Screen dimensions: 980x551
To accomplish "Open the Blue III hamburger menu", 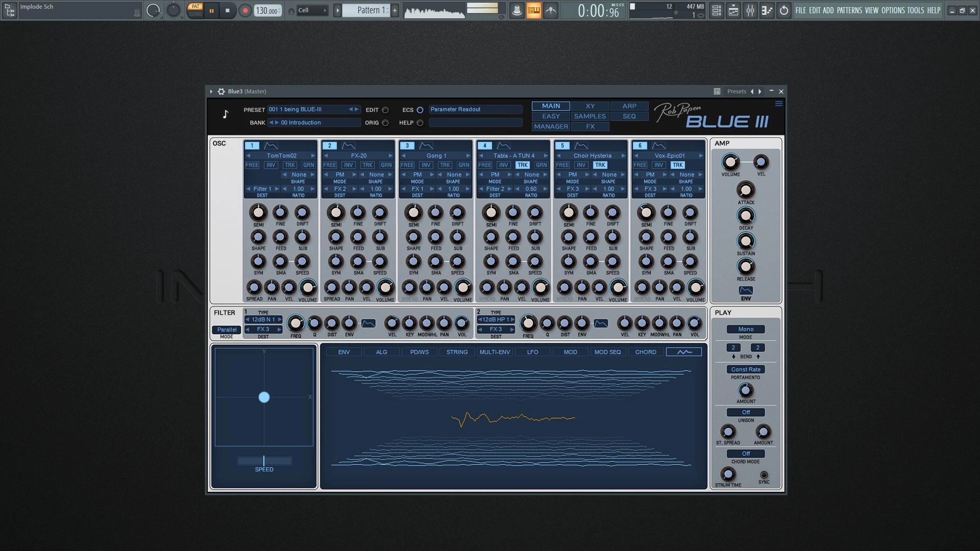I will click(x=778, y=104).
